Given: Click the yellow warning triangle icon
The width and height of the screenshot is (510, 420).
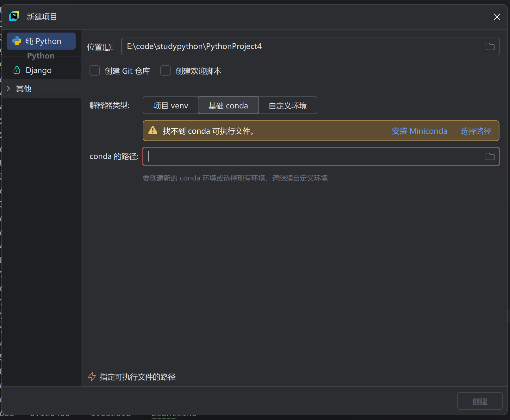Looking at the screenshot, I should (153, 130).
